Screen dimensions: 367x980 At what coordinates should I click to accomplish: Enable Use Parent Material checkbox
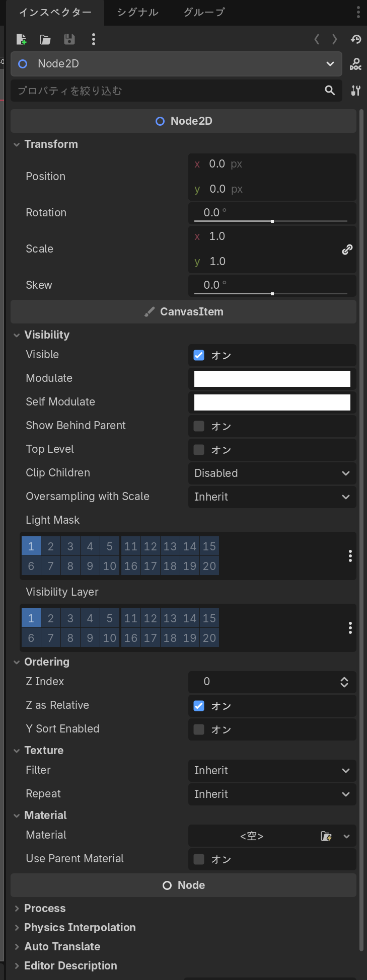199,859
